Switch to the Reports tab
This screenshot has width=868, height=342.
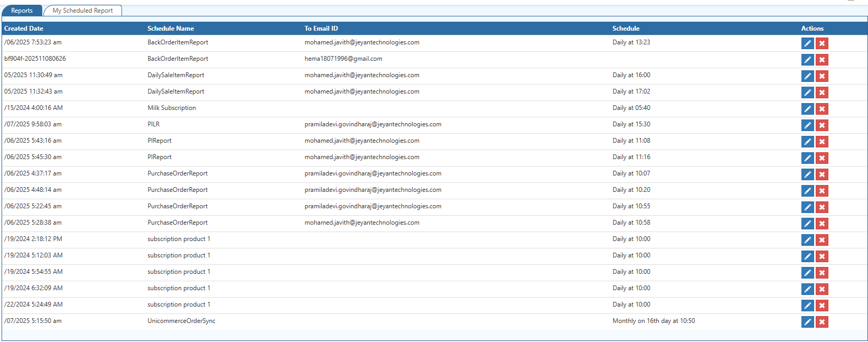22,11
